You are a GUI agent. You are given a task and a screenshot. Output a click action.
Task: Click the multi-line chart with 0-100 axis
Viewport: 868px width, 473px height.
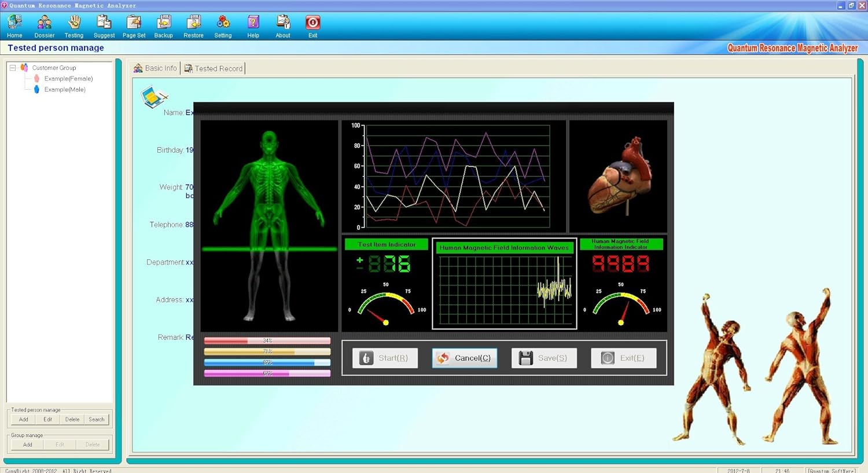click(454, 177)
